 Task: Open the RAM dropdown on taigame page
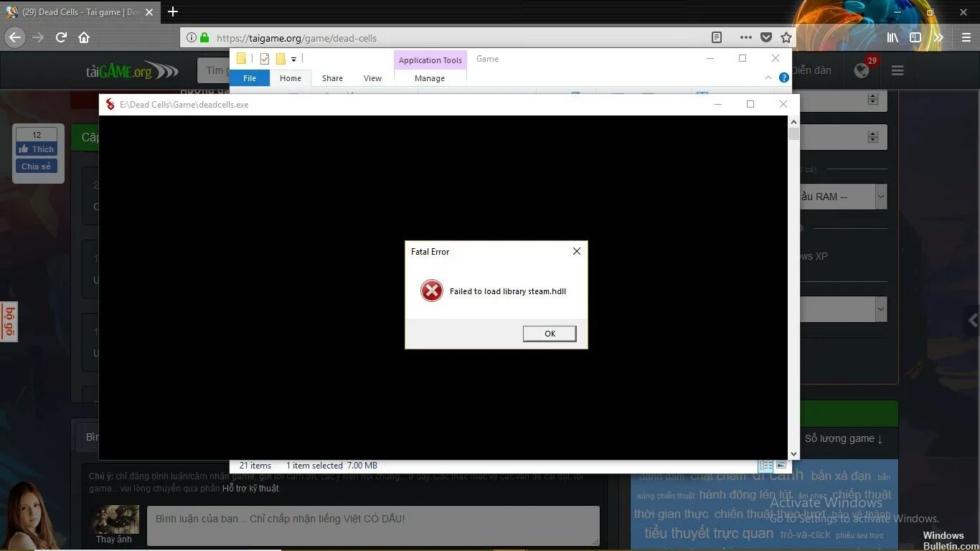tap(843, 197)
